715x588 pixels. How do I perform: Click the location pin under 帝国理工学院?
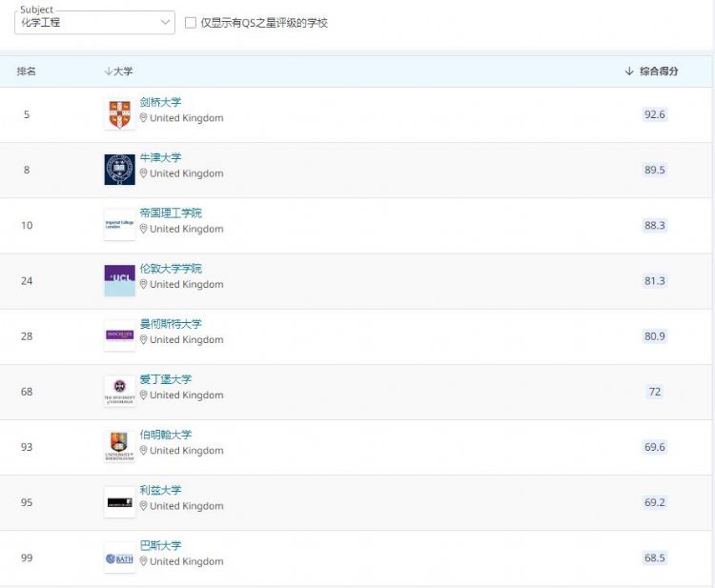143,229
